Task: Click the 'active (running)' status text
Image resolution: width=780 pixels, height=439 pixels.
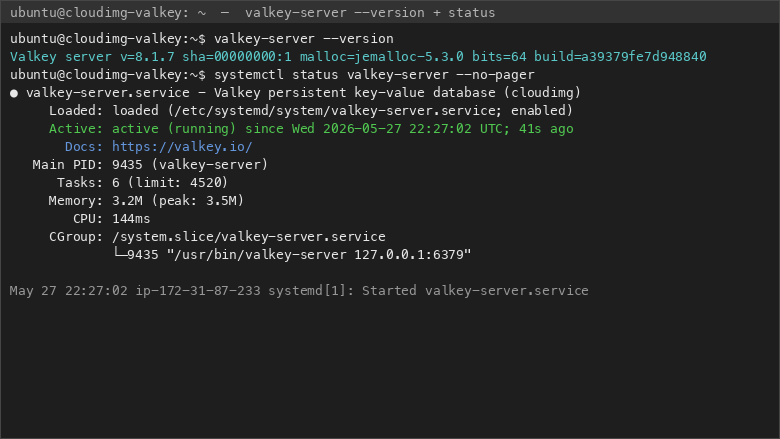Action: click(x=174, y=129)
